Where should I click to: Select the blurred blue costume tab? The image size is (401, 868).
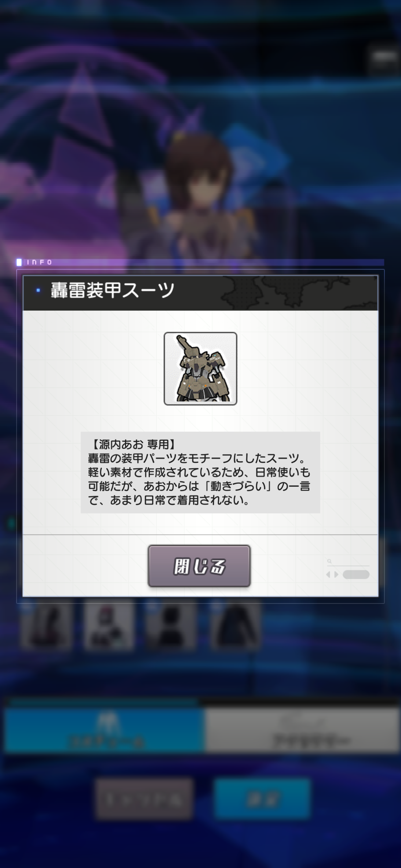[105, 730]
